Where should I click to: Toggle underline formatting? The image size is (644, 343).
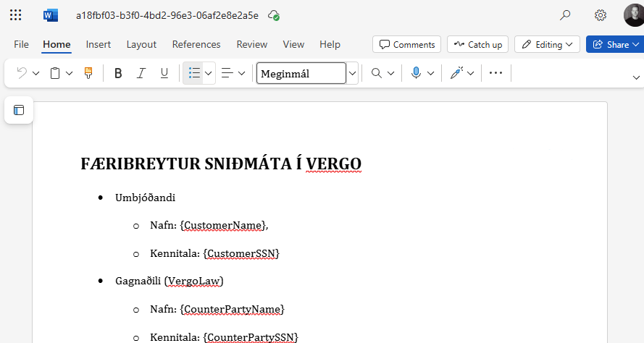[x=164, y=73]
